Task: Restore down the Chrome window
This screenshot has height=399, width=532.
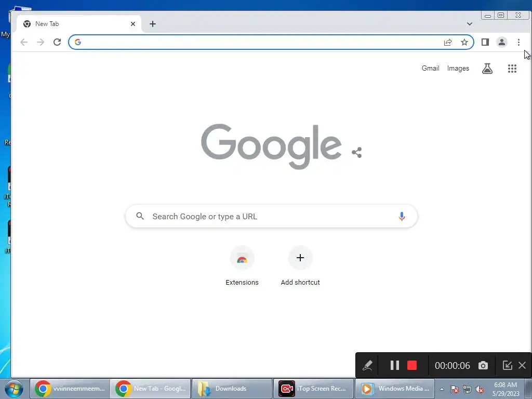Action: (501, 15)
